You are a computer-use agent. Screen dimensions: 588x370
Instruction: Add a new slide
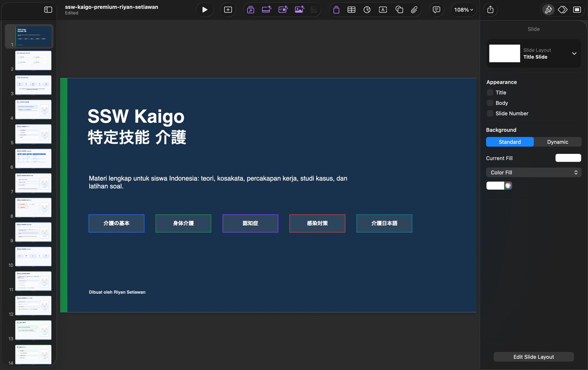pyautogui.click(x=228, y=10)
